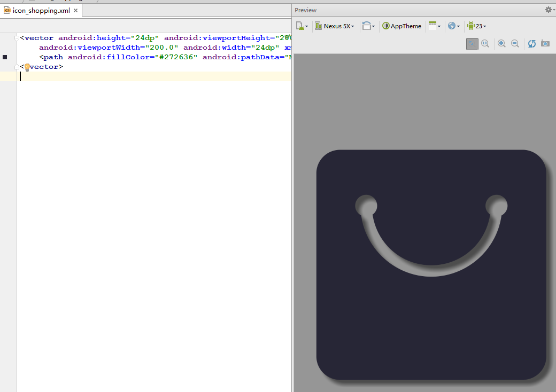Open the Android API level 23 dropdown

(476, 26)
